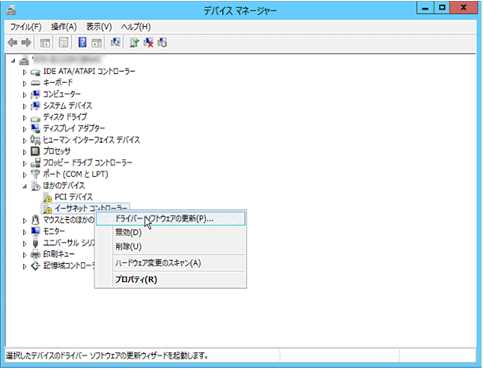Click the Back arrow toolbar icon
The width and height of the screenshot is (484, 369).
[x=12, y=43]
